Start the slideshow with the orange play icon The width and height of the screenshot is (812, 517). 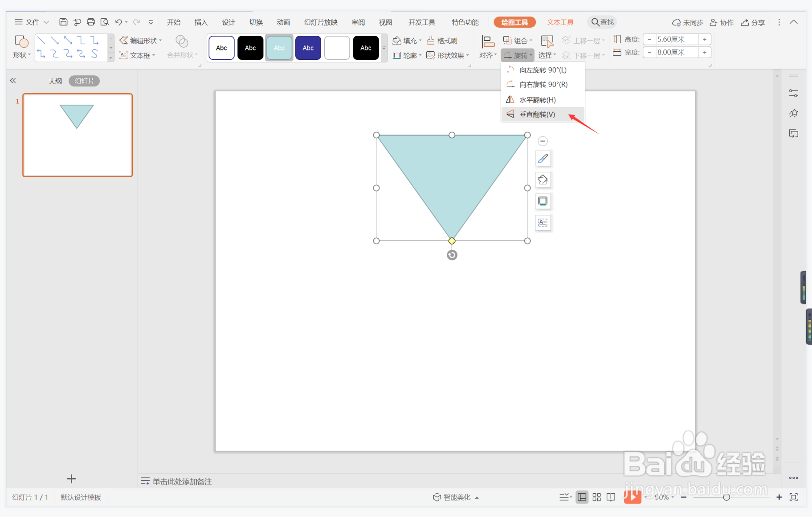click(632, 497)
